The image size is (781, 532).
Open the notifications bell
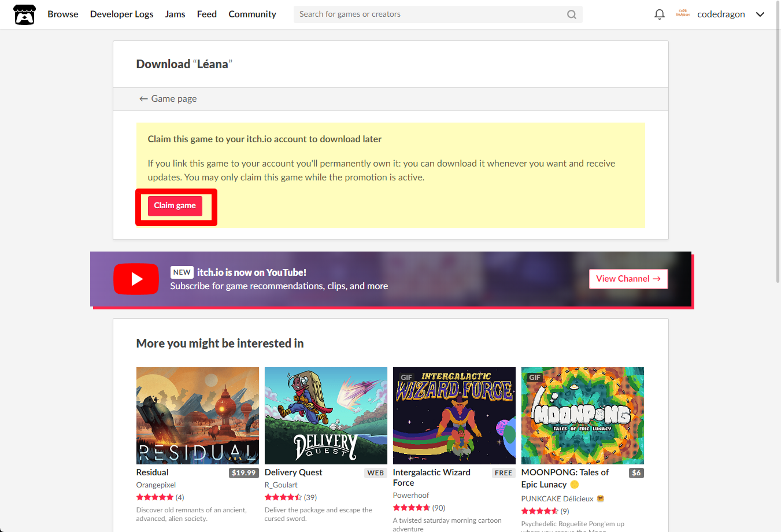click(x=659, y=14)
